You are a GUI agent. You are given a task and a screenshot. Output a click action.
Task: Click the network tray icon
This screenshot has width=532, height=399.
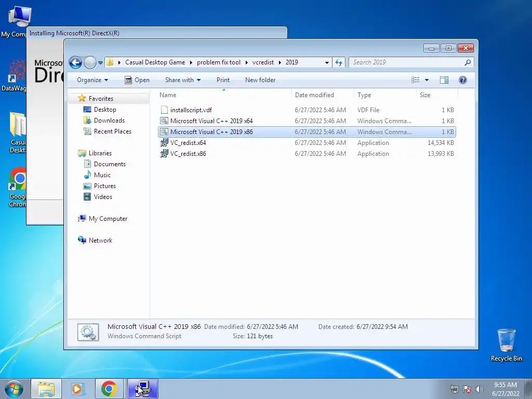454,389
